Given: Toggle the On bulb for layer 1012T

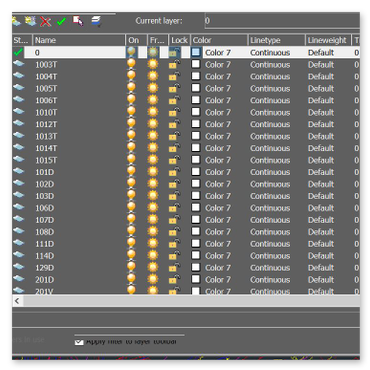Looking at the screenshot, I should click(131, 124).
